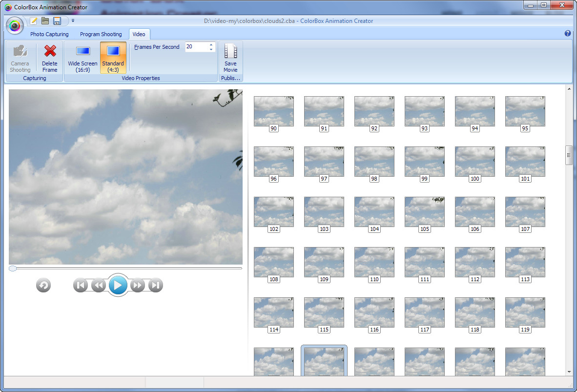Select frame thumbnail 98

click(374, 162)
